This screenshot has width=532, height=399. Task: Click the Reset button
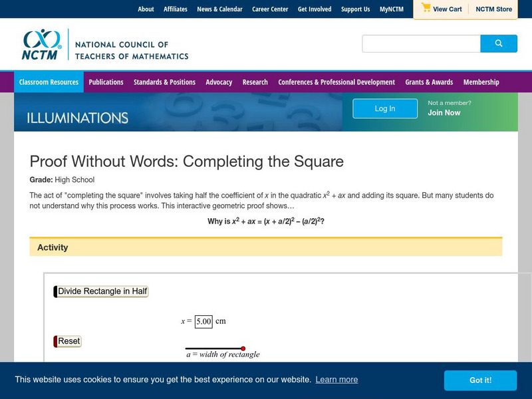point(68,341)
